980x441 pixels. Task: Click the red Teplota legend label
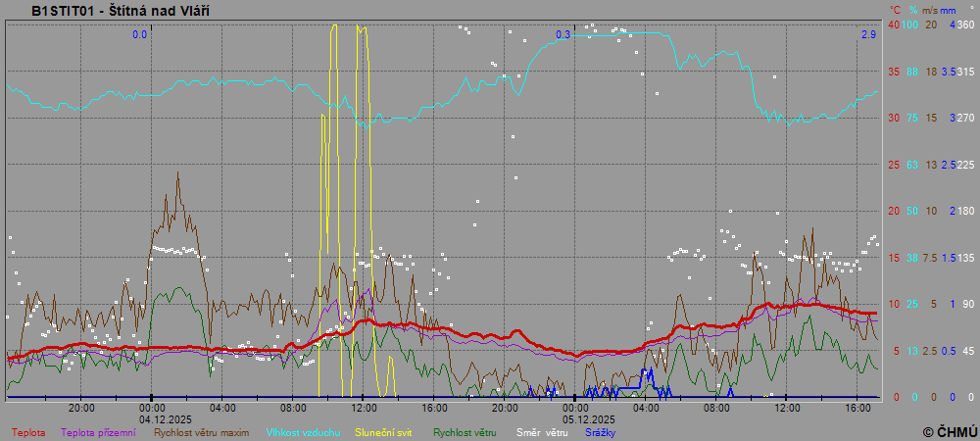[x=27, y=432]
